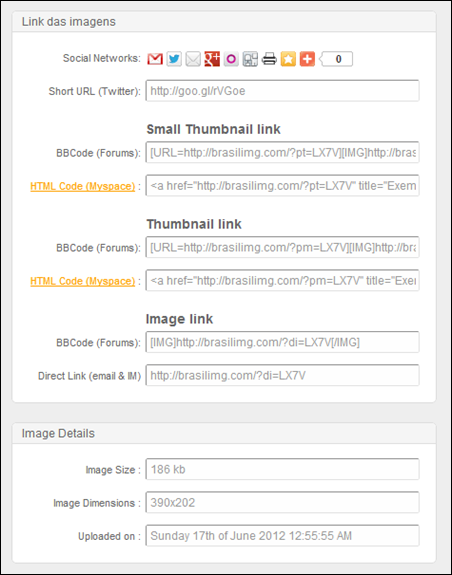452x575 pixels.
Task: Click the gray email envelope icon
Action: (x=193, y=59)
